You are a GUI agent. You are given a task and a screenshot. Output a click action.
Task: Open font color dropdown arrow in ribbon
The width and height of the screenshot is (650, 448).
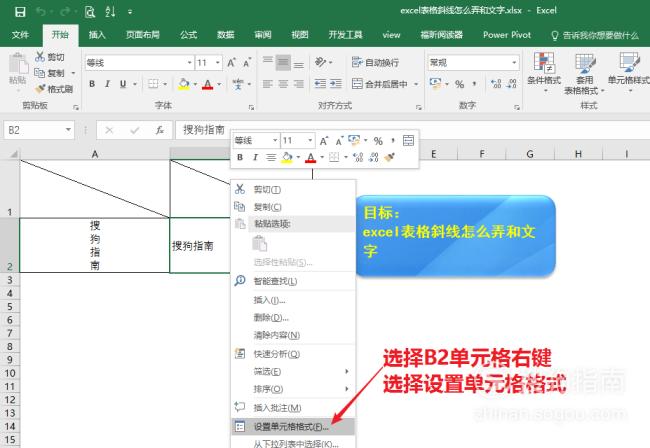[219, 85]
